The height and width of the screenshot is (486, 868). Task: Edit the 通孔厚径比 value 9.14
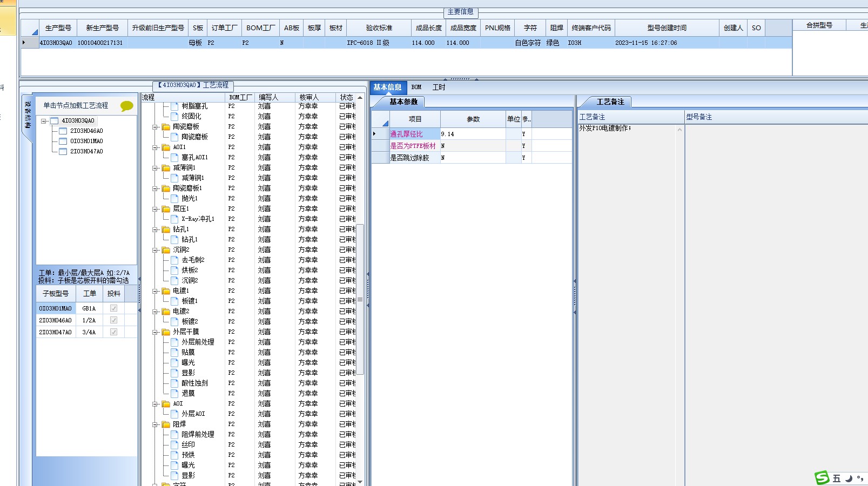pos(473,134)
